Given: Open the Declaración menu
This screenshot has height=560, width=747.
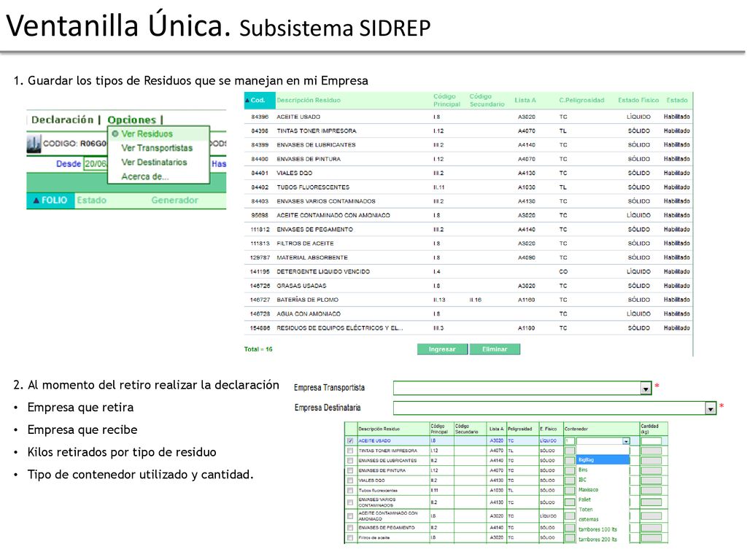Looking at the screenshot, I should 63,120.
